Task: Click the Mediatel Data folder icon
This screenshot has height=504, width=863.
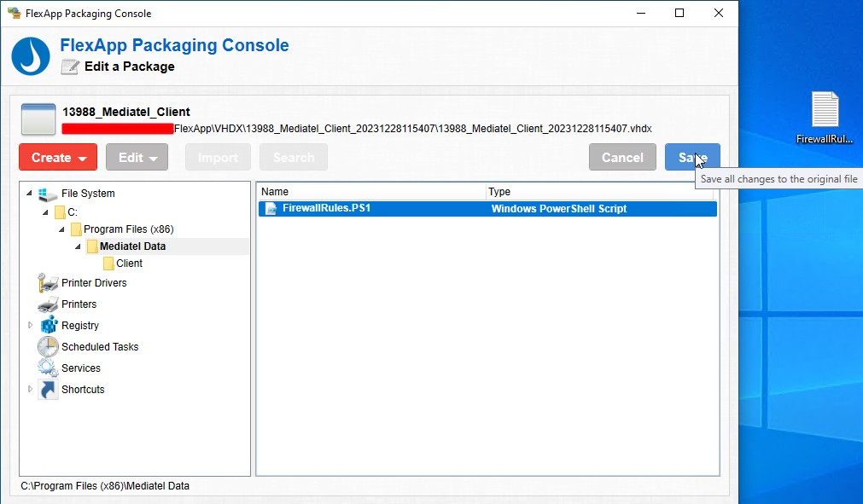Action: pyautogui.click(x=92, y=246)
